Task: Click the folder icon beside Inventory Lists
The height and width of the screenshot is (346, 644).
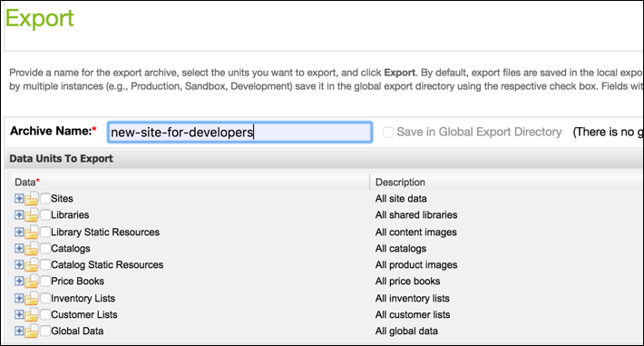Action: tap(31, 298)
